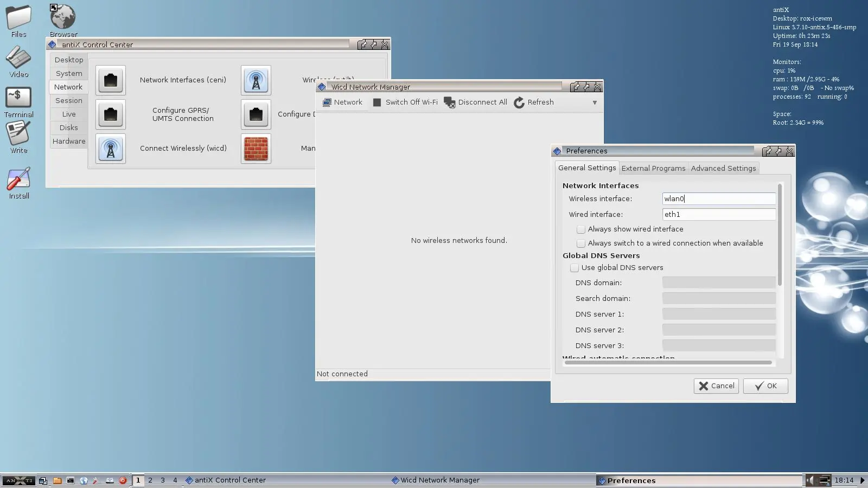The height and width of the screenshot is (488, 868).
Task: Select Live category in Control Center
Action: [69, 114]
